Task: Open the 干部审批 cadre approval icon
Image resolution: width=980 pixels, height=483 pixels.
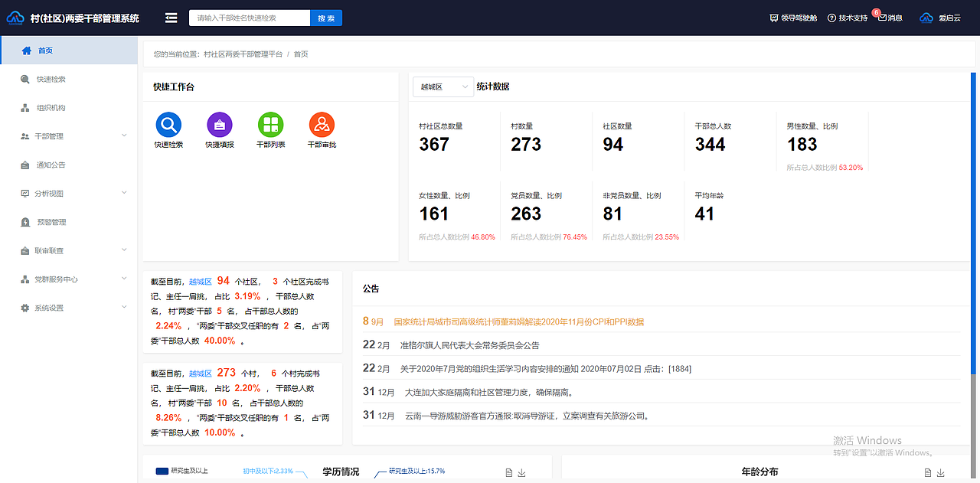Action: [x=322, y=125]
